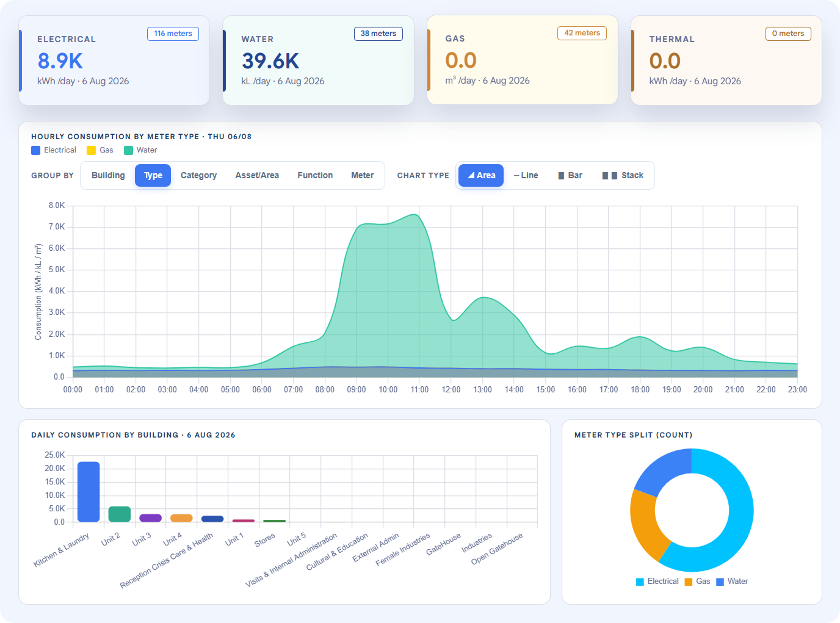Open the 116 meters badge on Electrical card
This screenshot has width=840, height=623.
(173, 34)
